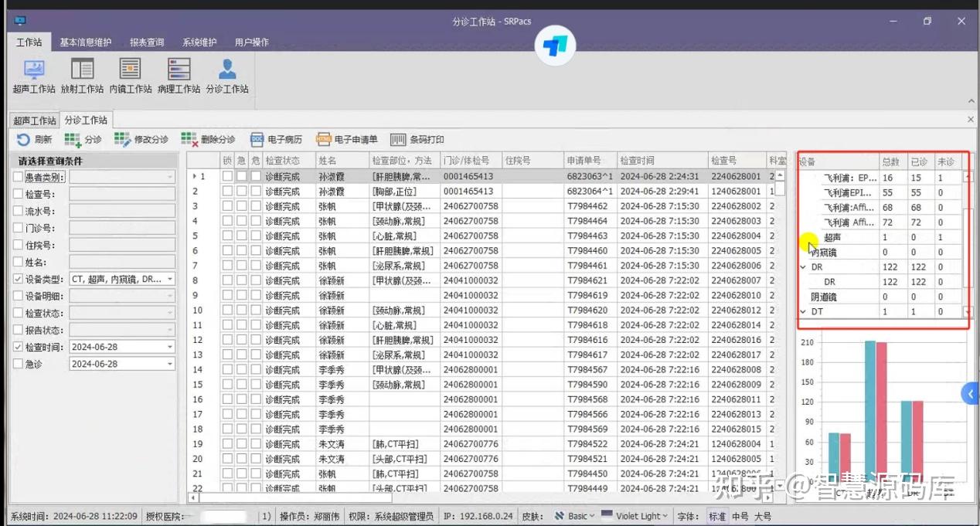Viewport: 980px width, 526px height.
Task: Collapse the DR device tree node
Action: [804, 267]
